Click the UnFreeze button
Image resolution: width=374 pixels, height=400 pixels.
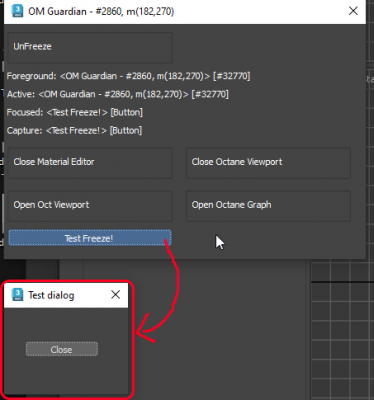pos(90,47)
